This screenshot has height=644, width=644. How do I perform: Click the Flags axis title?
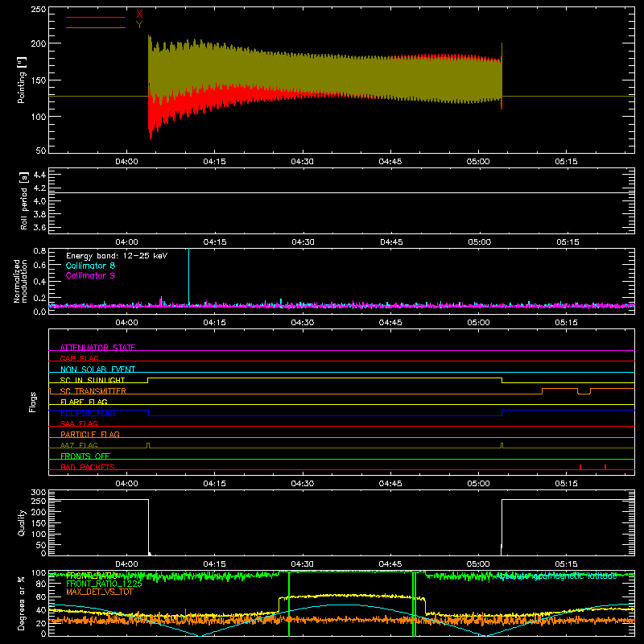pos(33,402)
